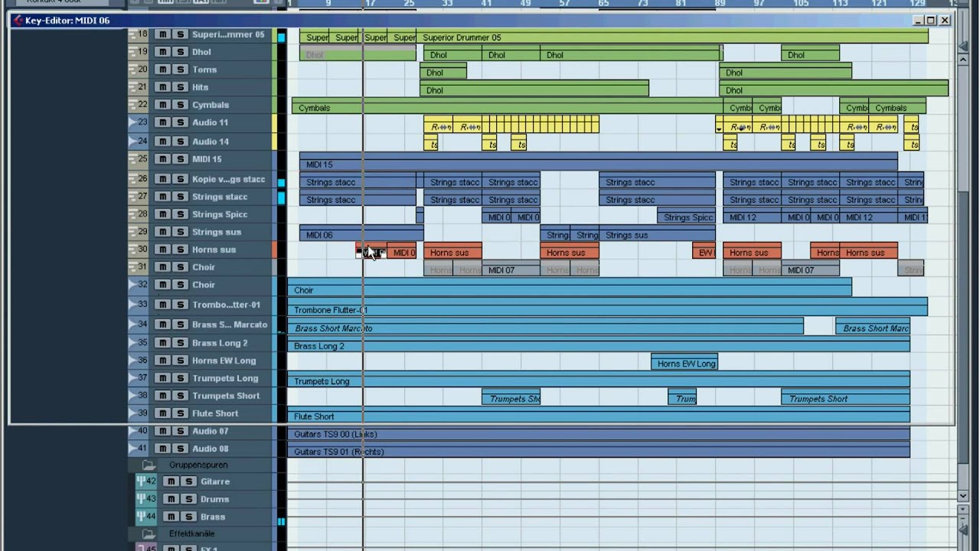The image size is (980, 551).
Task: Solo the Trumpets Long track
Action: [180, 378]
